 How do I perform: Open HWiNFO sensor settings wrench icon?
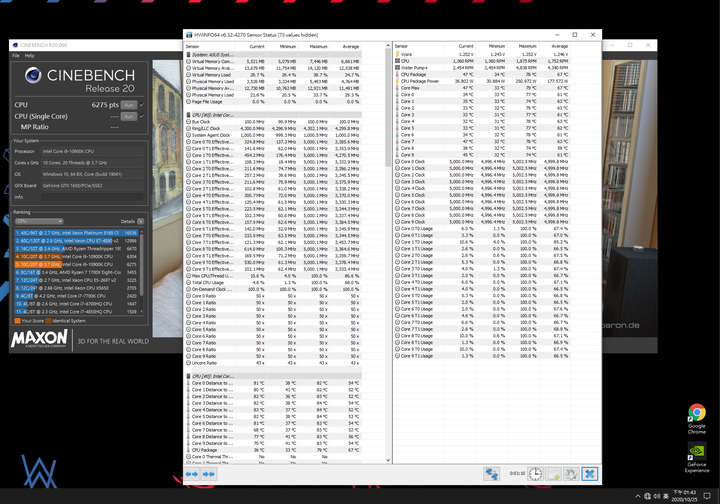click(571, 474)
